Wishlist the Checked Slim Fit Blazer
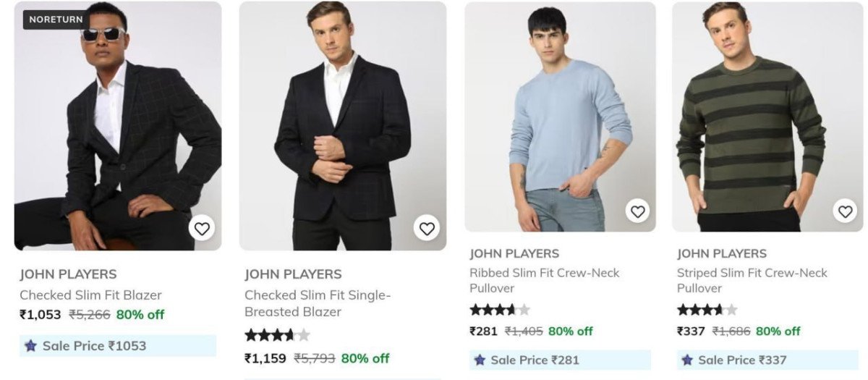Viewport: 868px width, 380px height. [202, 229]
